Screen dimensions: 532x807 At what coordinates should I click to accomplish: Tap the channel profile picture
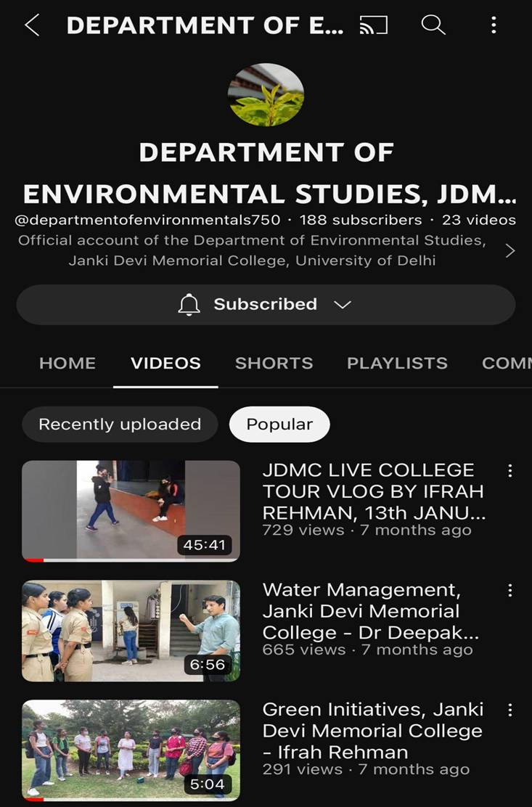tap(266, 95)
